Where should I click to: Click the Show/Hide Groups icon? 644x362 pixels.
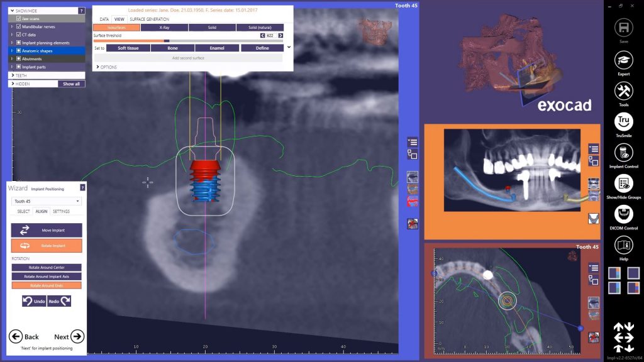point(623,184)
